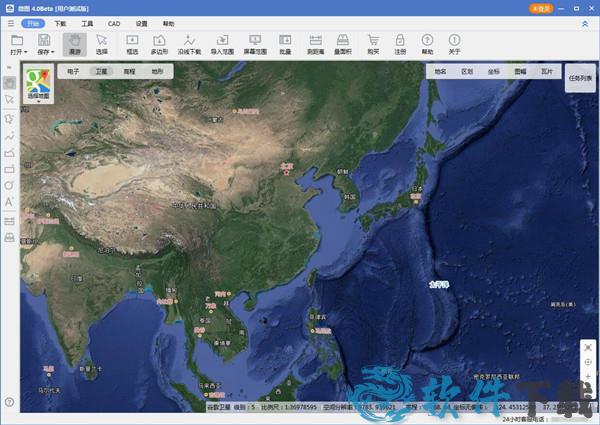Select the 量面积 area measure tool
The height and width of the screenshot is (425, 600).
pos(342,44)
